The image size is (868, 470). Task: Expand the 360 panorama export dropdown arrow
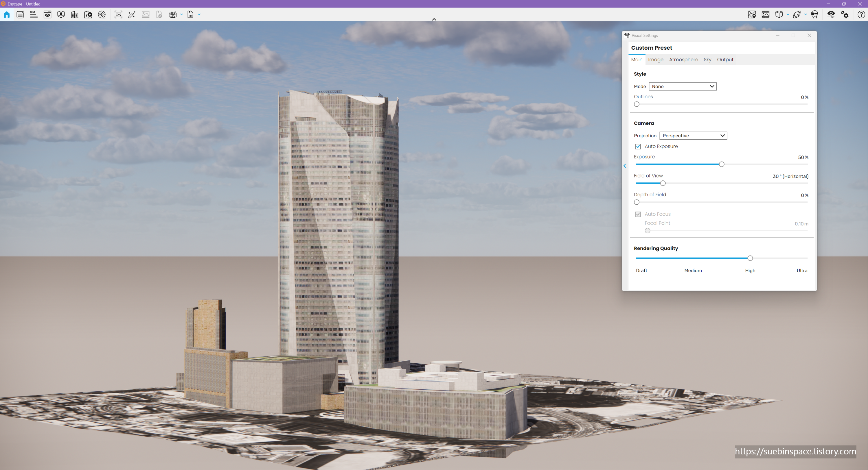pos(182,14)
